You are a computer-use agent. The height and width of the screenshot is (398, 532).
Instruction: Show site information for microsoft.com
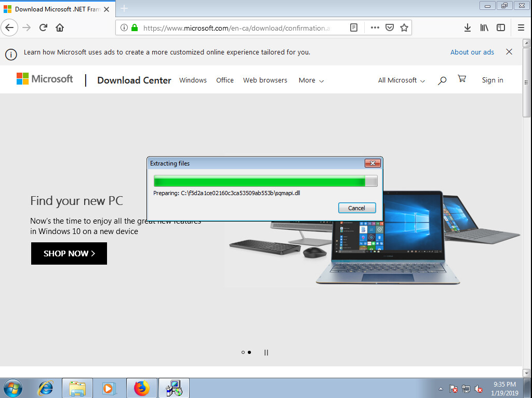point(124,28)
